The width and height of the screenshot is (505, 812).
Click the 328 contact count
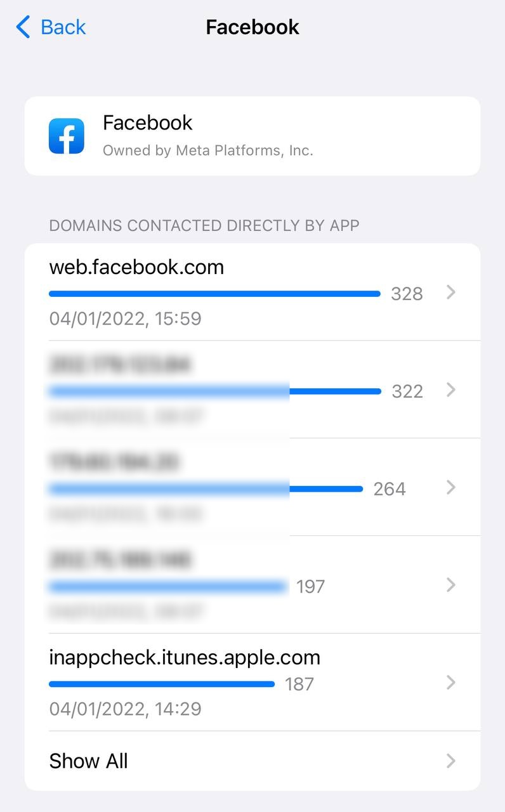[407, 294]
